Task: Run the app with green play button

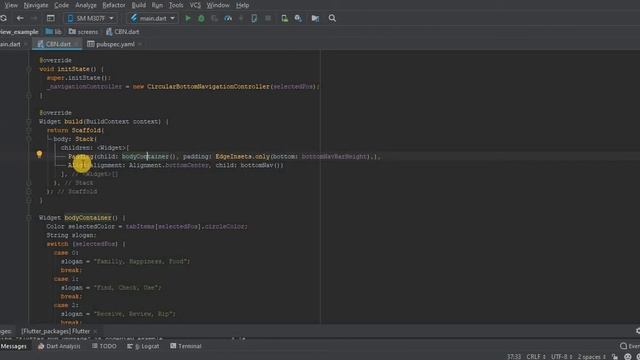Action: coord(188,18)
